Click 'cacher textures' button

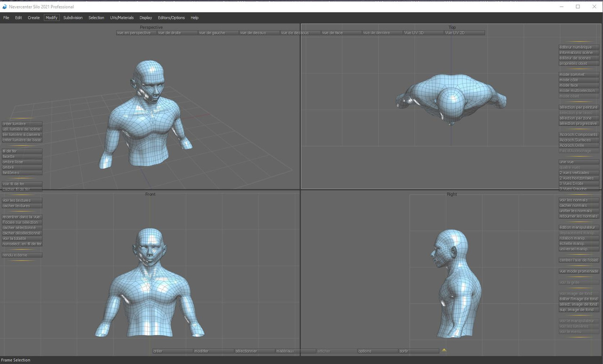coord(22,206)
